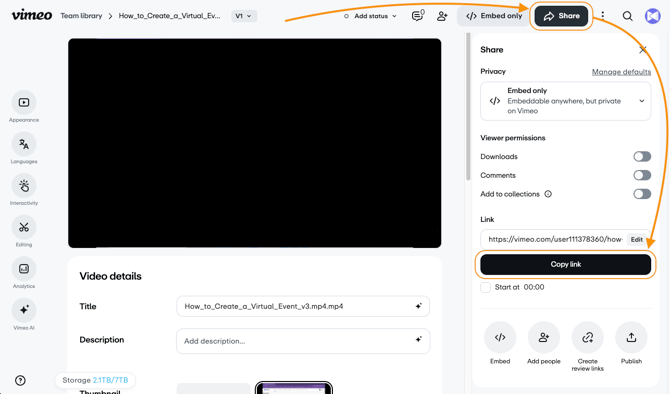
Task: Open the Appearance sidebar tool
Action: pos(24,103)
